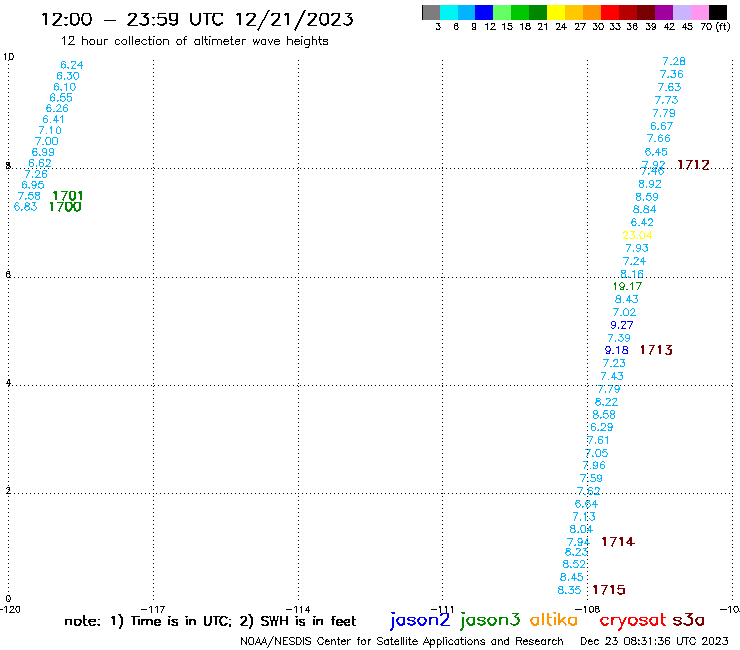This screenshot has width=740, height=650.
Task: Click the 6.10 wave height value
Action: point(65,87)
